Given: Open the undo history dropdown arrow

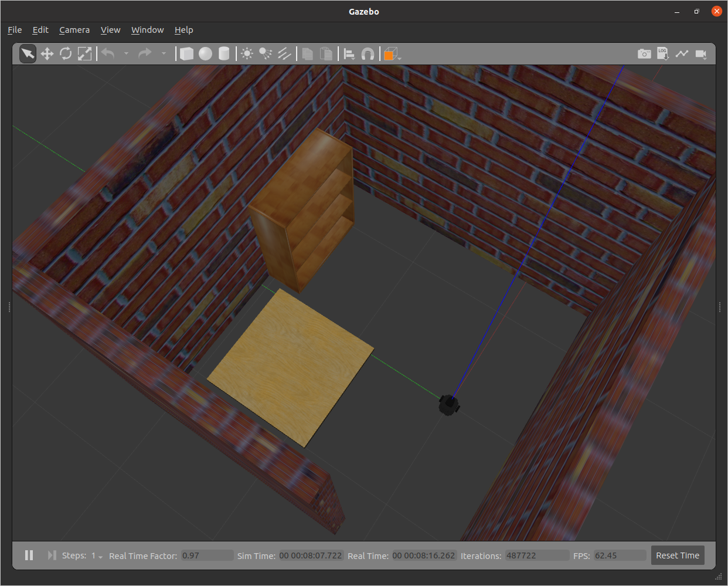Looking at the screenshot, I should click(126, 54).
